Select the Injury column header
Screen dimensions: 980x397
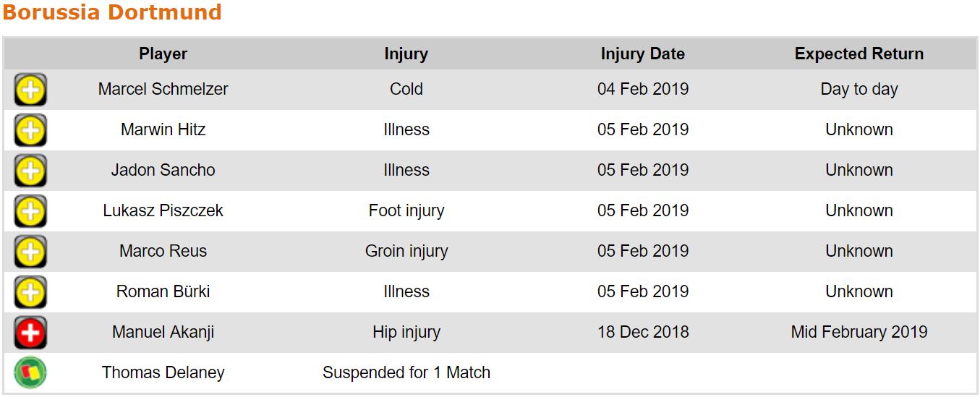406,54
